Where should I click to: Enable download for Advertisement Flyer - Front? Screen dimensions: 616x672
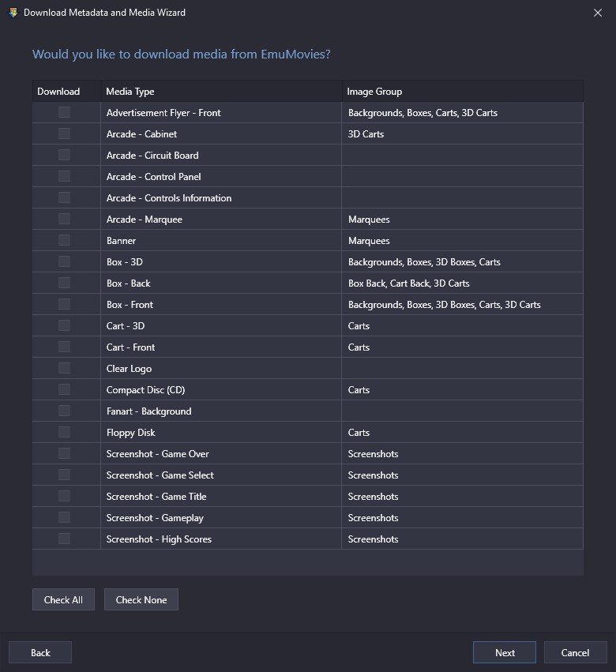[x=64, y=112]
